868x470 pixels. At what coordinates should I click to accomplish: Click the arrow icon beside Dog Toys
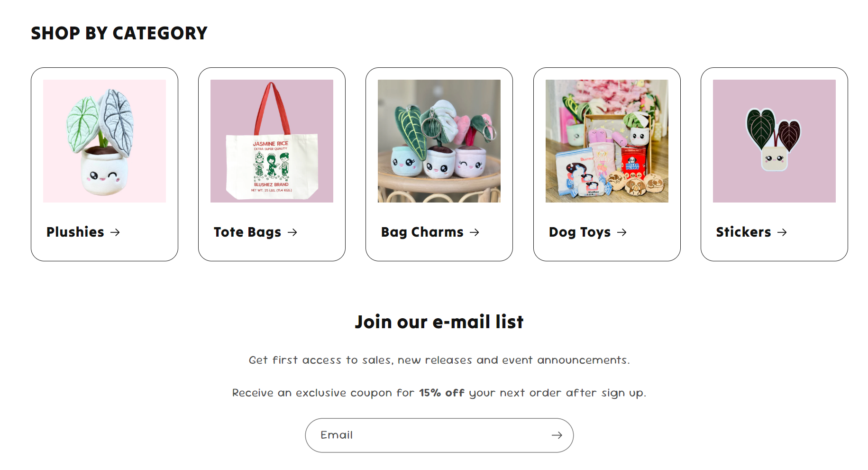point(622,232)
